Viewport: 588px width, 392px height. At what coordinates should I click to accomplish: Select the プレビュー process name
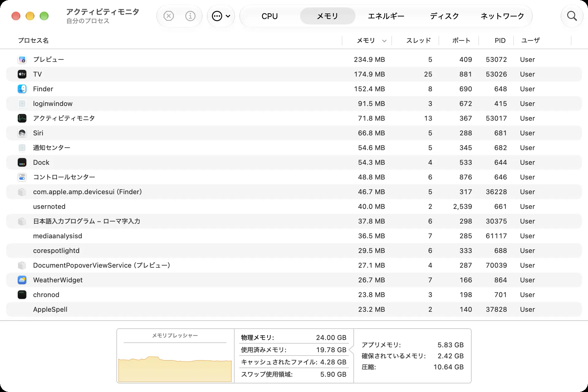49,59
